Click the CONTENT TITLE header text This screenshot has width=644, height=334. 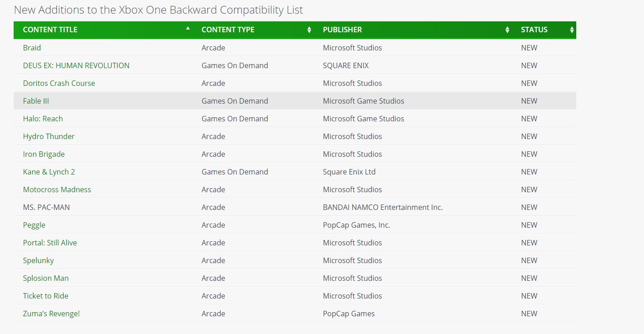(50, 30)
